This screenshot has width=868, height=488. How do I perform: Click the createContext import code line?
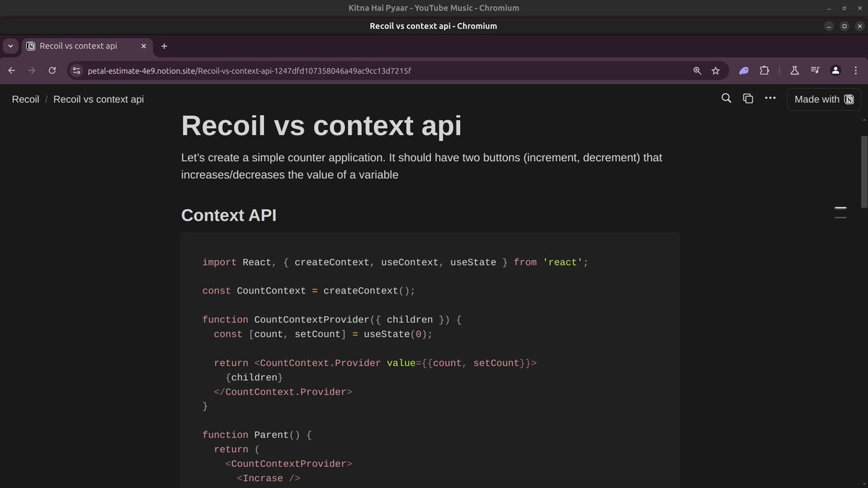coord(396,262)
